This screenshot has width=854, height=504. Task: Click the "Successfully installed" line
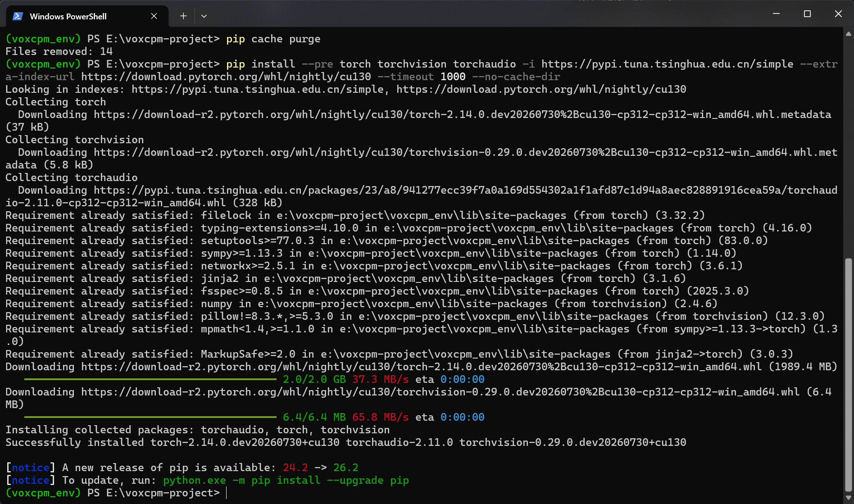point(346,443)
